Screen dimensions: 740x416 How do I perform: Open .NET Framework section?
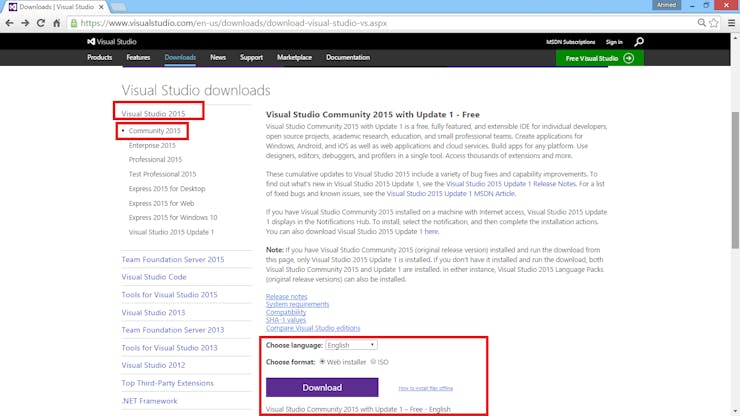coord(149,401)
